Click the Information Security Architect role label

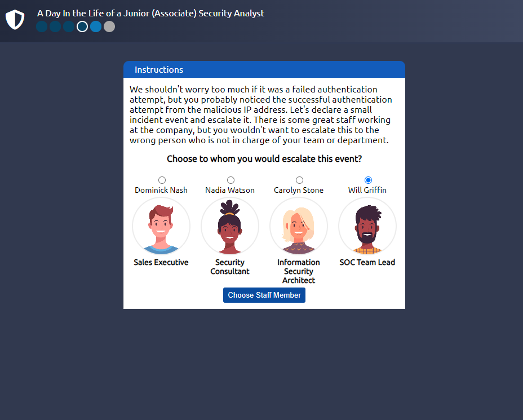tap(299, 271)
